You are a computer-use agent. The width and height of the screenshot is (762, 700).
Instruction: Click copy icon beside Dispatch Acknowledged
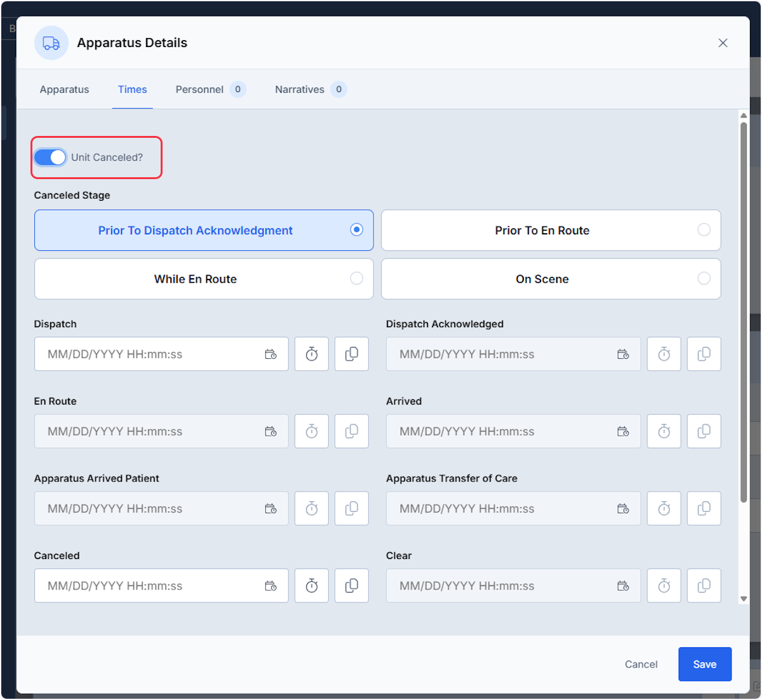pyautogui.click(x=704, y=354)
